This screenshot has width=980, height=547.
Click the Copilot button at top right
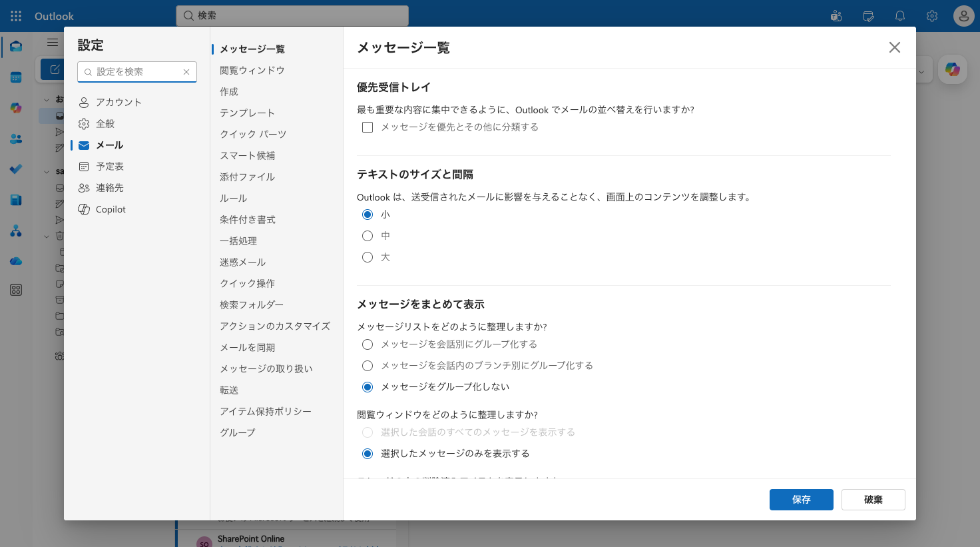coord(953,69)
